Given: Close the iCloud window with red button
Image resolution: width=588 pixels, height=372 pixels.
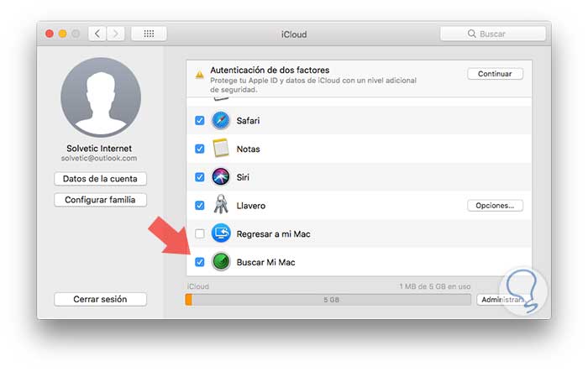Looking at the screenshot, I should (49, 34).
